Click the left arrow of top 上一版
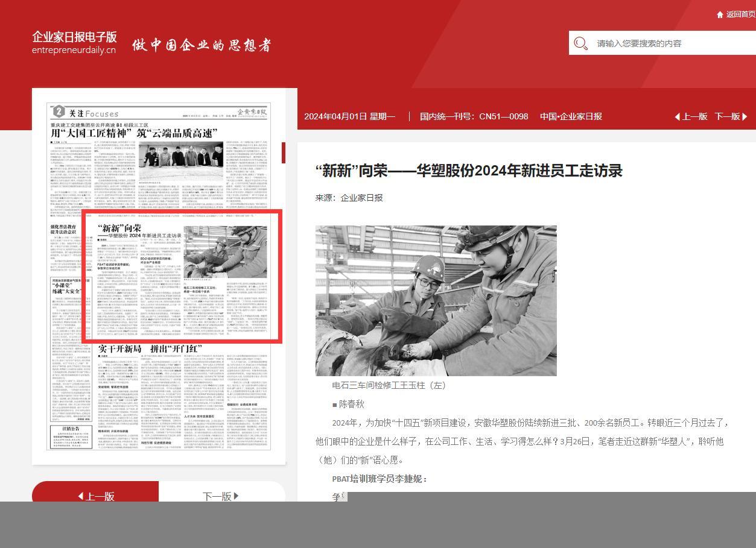The image size is (756, 548). pos(677,117)
